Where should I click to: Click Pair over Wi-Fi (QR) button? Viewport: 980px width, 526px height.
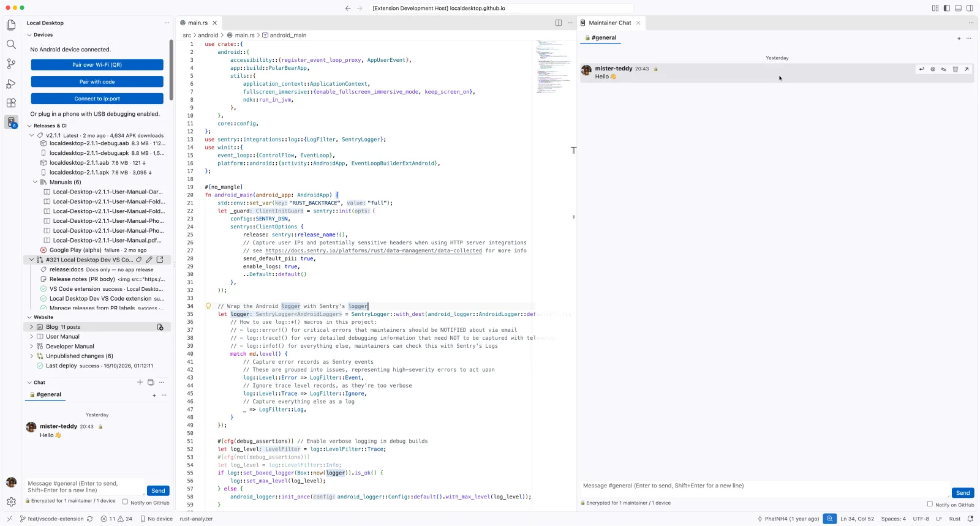point(97,65)
